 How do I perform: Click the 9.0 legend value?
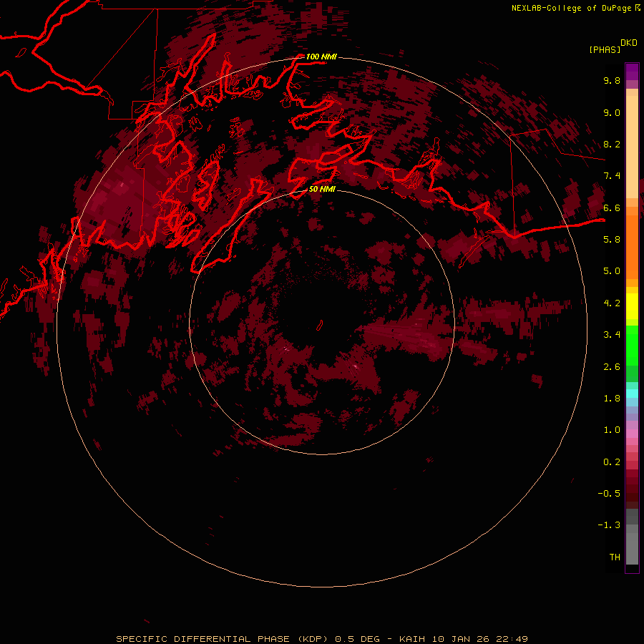(612, 112)
